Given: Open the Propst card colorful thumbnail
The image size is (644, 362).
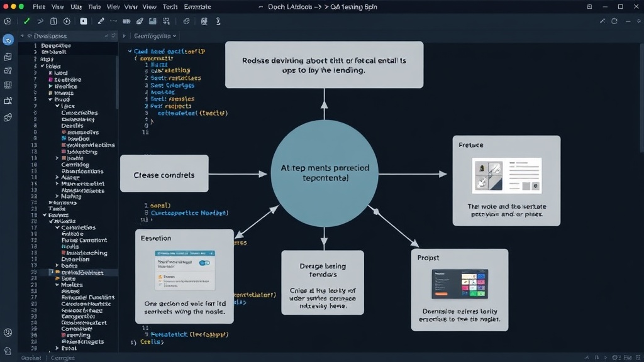Looking at the screenshot, I should pos(460,284).
